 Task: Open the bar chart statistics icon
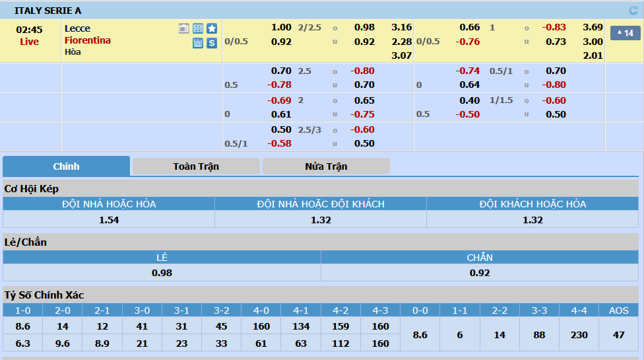(198, 43)
